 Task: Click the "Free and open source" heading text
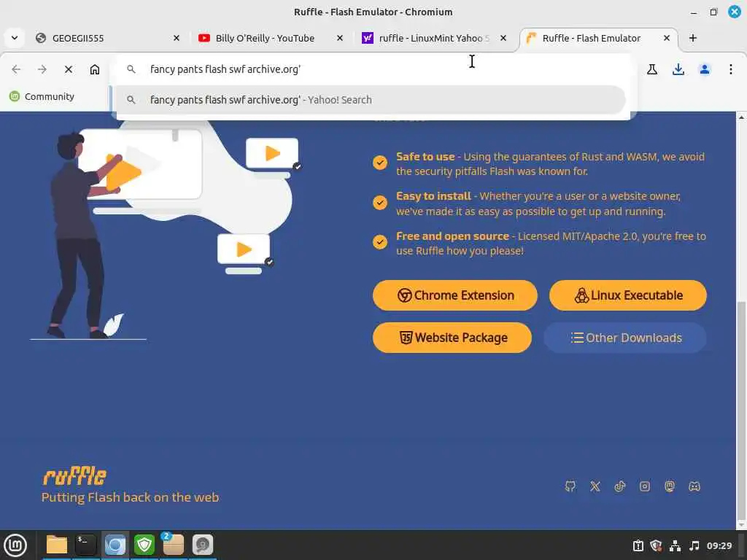click(452, 236)
